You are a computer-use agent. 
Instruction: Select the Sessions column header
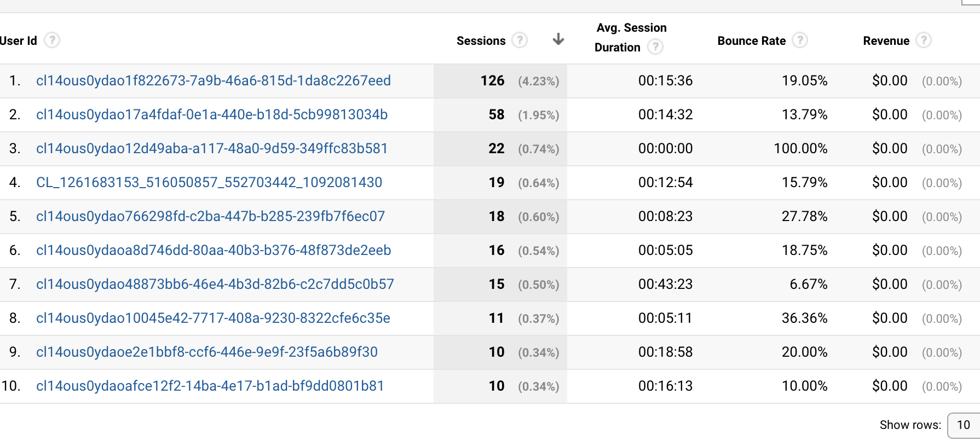pos(481,40)
